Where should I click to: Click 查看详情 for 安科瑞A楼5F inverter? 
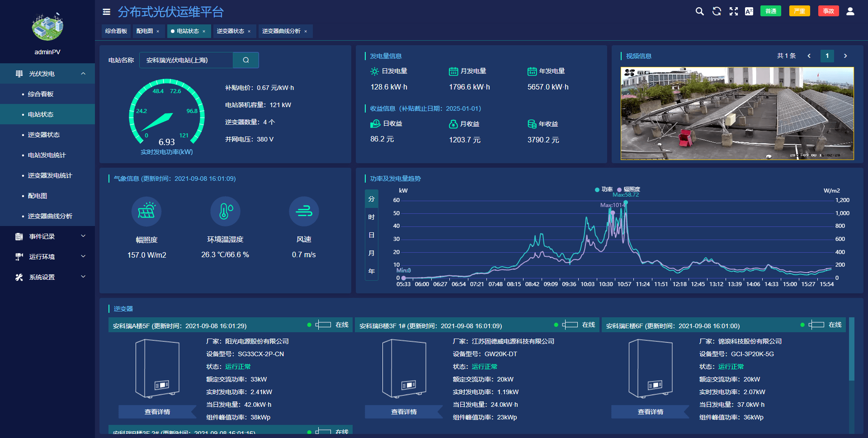point(157,412)
